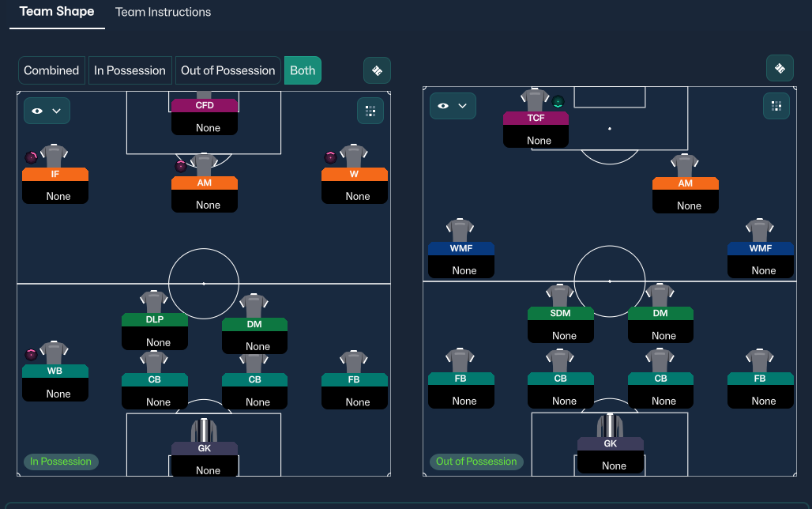Open grid view icon on Out of Possession pitch
Screen dimensions: 812x509
(x=776, y=106)
